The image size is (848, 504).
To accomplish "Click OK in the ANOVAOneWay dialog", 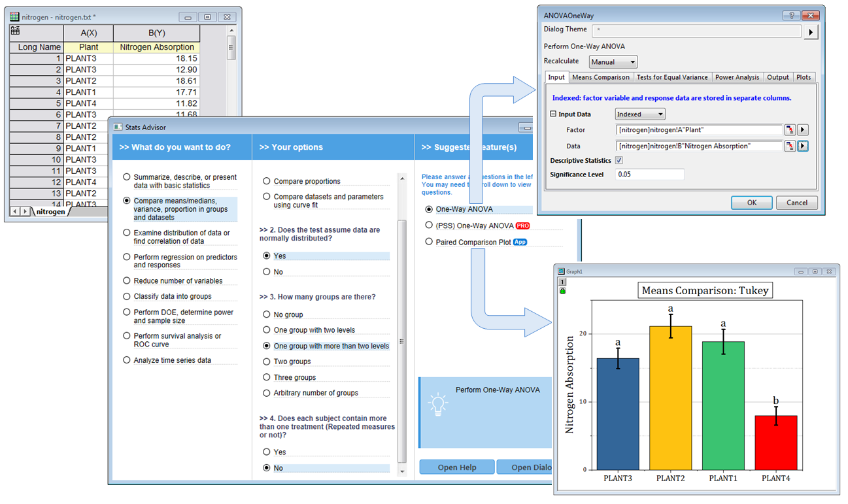I will 751,203.
